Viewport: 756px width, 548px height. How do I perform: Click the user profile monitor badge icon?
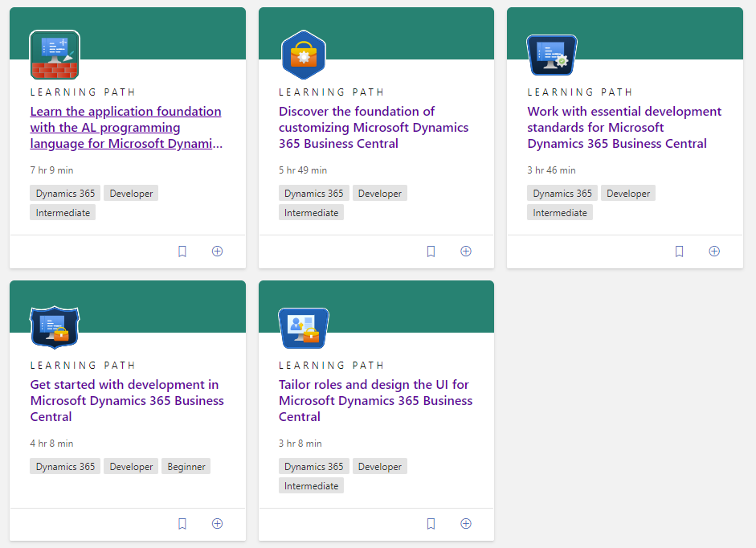pos(304,328)
